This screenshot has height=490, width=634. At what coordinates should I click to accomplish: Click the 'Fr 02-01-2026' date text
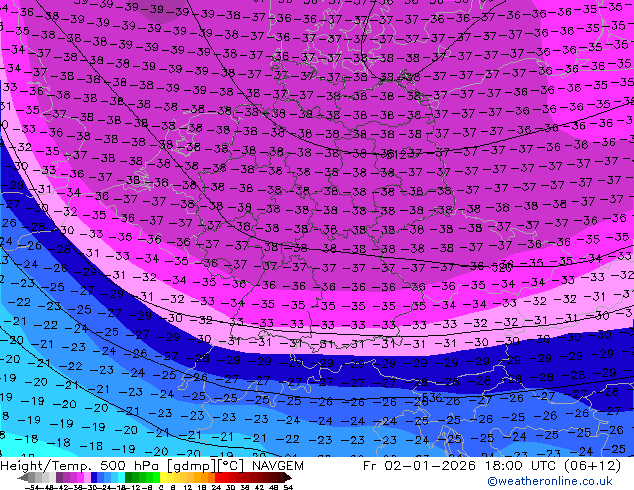tap(419, 466)
